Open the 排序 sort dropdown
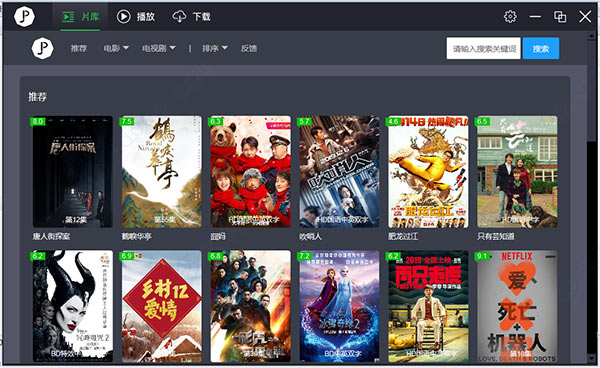600x368 pixels. click(x=215, y=48)
